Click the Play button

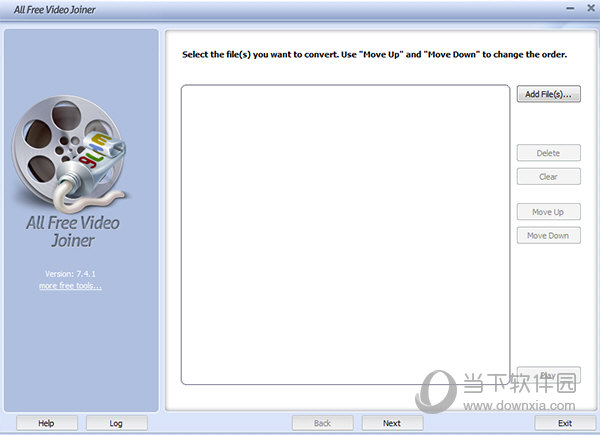[x=548, y=375]
